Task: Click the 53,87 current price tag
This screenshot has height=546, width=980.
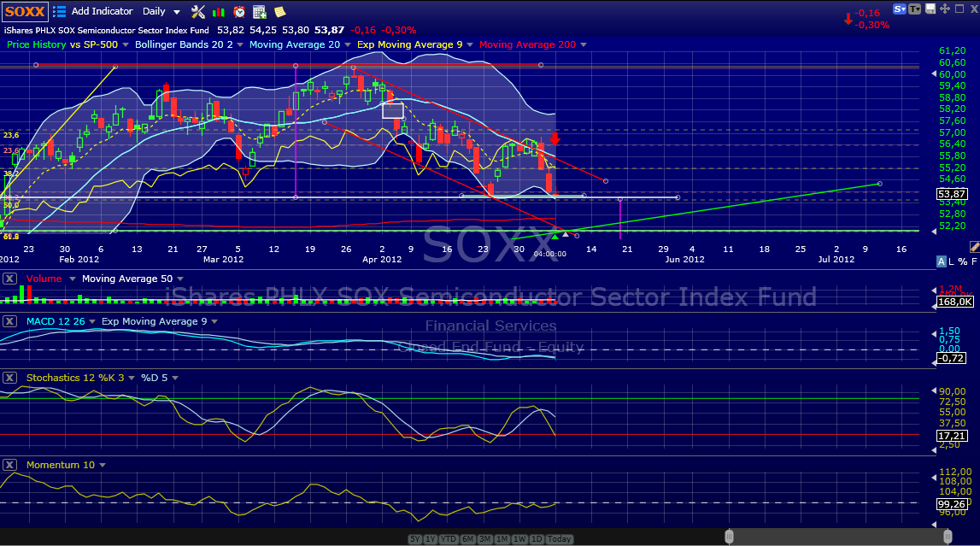Action: click(952, 194)
